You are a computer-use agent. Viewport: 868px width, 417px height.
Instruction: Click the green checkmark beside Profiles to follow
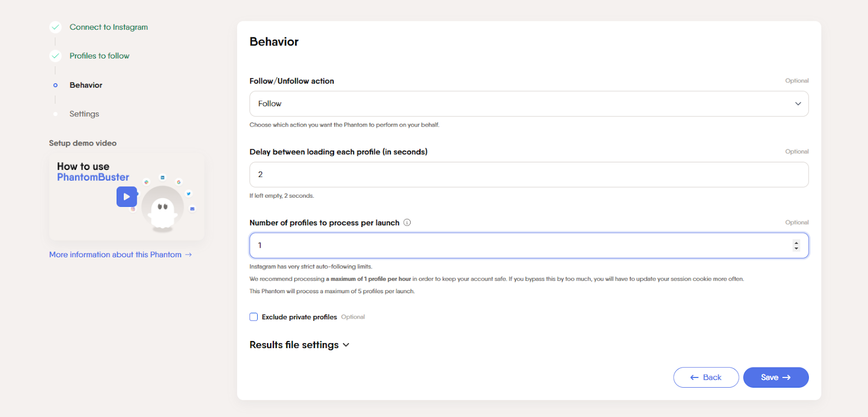click(55, 56)
